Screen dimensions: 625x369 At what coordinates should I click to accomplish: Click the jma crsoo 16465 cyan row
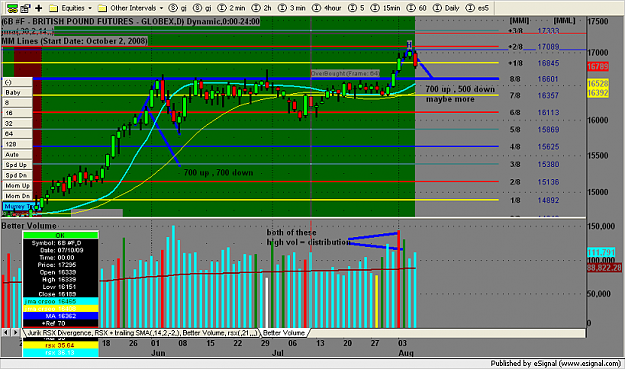tap(60, 301)
